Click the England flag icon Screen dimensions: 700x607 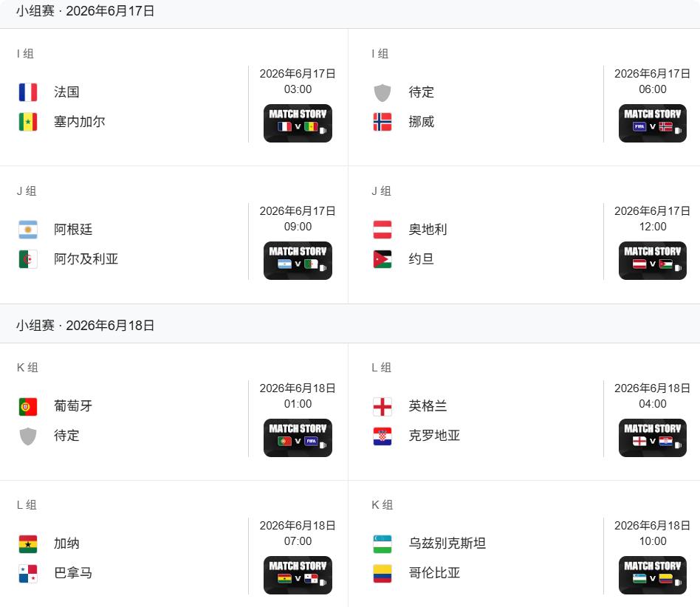(382, 406)
